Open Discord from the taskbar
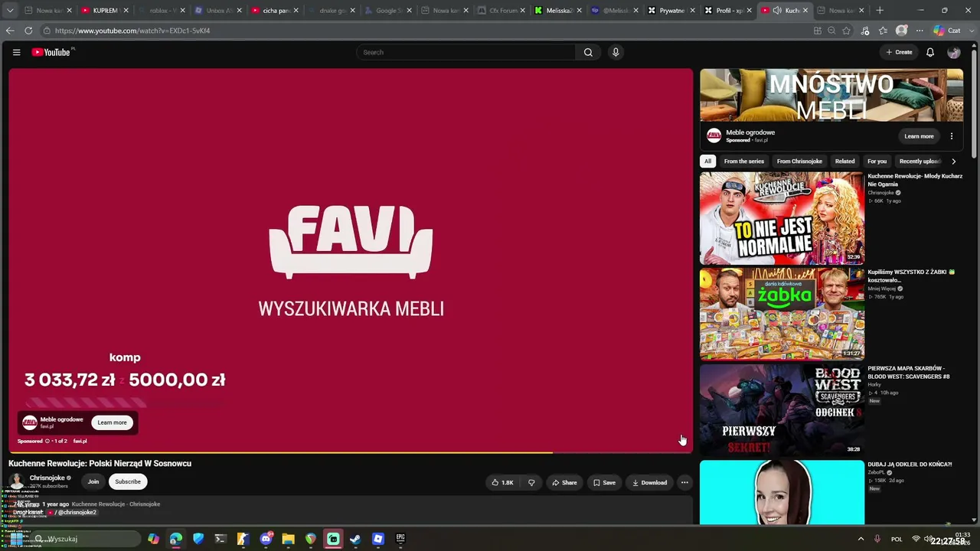Viewport: 980px width, 551px height. pyautogui.click(x=266, y=539)
